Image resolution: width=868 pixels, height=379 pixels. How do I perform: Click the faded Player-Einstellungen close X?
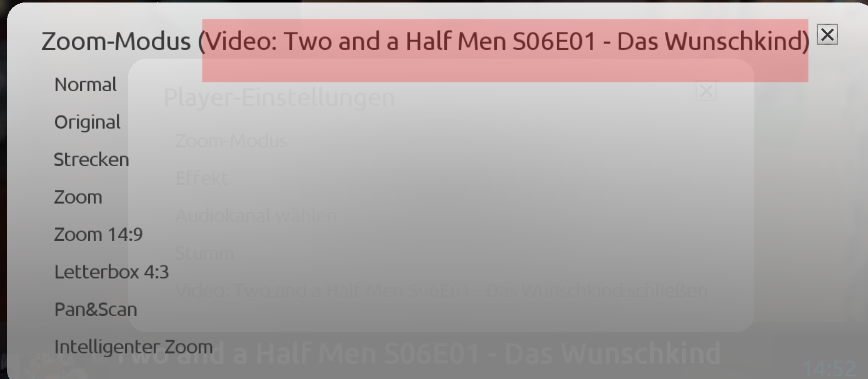[x=706, y=92]
